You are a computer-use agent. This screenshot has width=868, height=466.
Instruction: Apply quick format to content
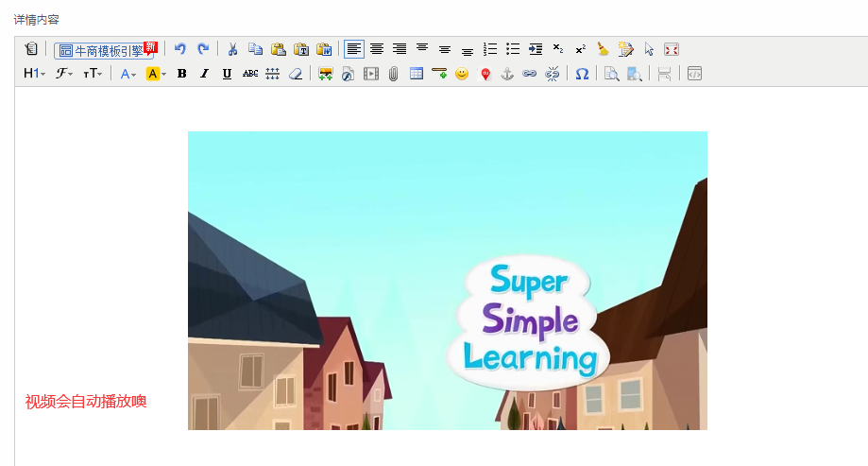pyautogui.click(x=626, y=49)
